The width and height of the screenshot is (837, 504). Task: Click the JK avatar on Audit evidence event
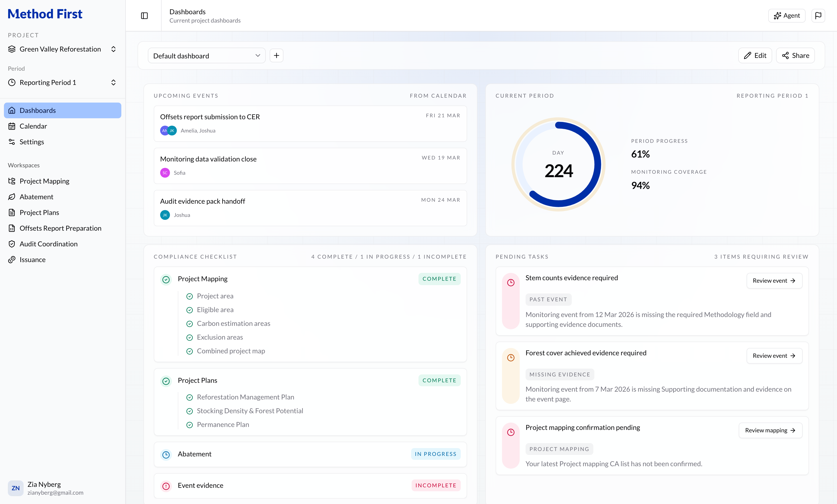165,215
